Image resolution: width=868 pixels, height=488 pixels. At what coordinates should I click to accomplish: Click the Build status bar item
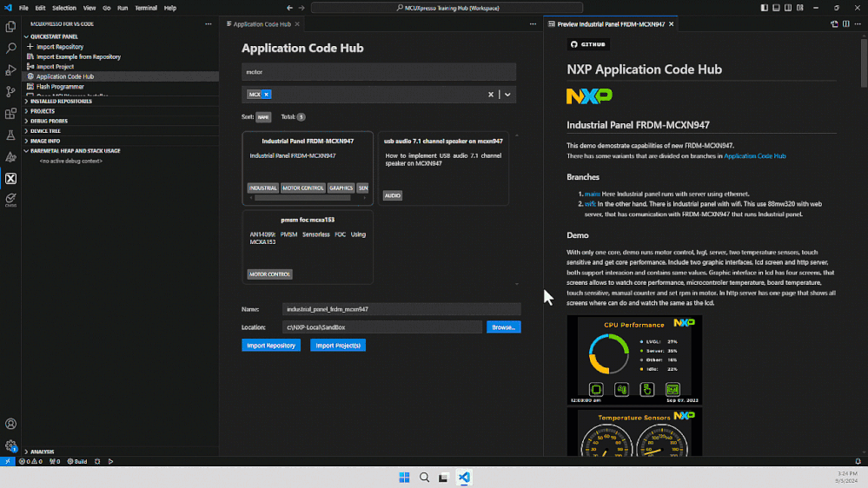tap(77, 461)
